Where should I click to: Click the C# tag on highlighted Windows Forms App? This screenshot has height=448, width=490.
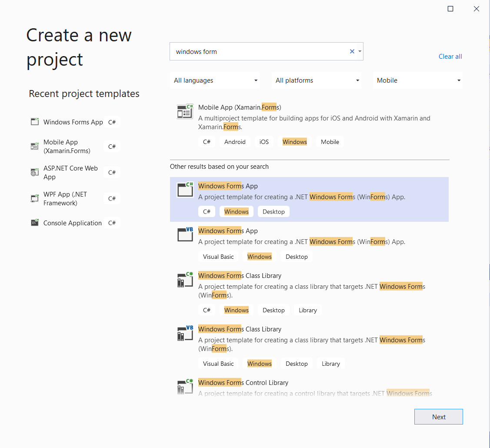207,212
